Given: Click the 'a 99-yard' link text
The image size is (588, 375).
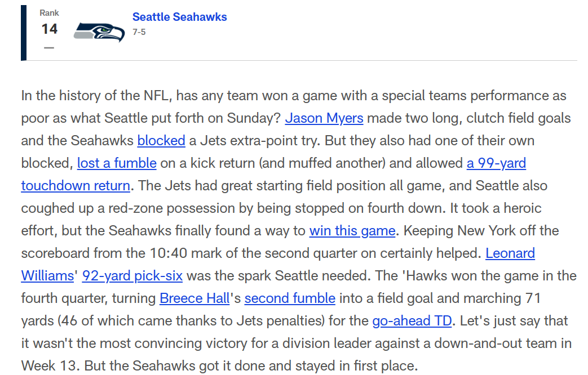Looking at the screenshot, I should coord(496,163).
